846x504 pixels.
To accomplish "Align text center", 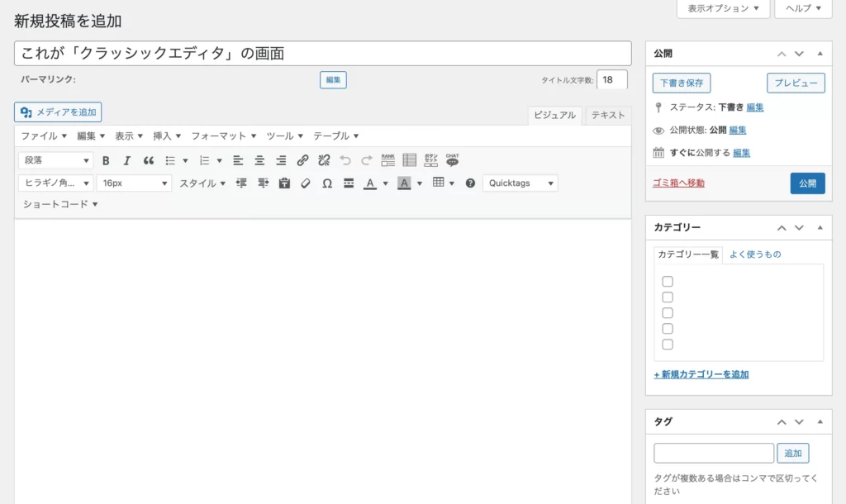I will tap(259, 160).
